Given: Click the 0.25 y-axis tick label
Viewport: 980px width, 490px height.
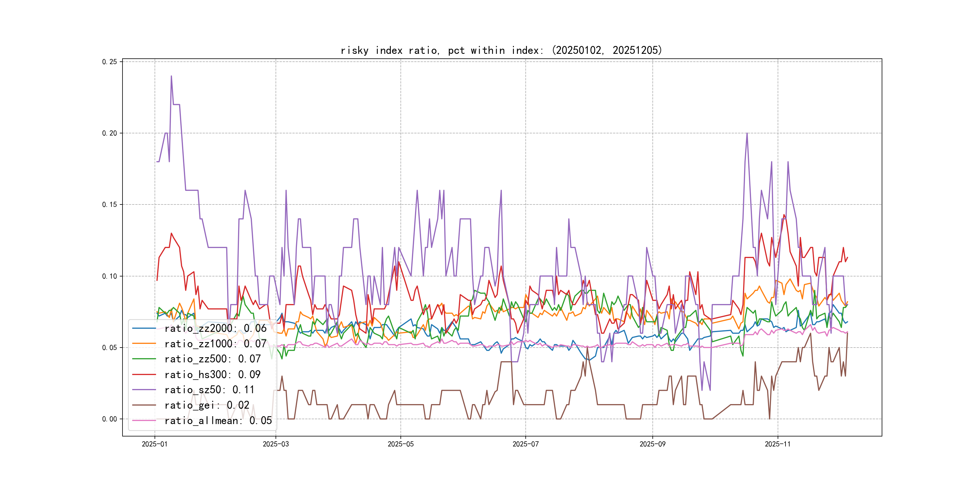Looking at the screenshot, I should pyautogui.click(x=109, y=62).
